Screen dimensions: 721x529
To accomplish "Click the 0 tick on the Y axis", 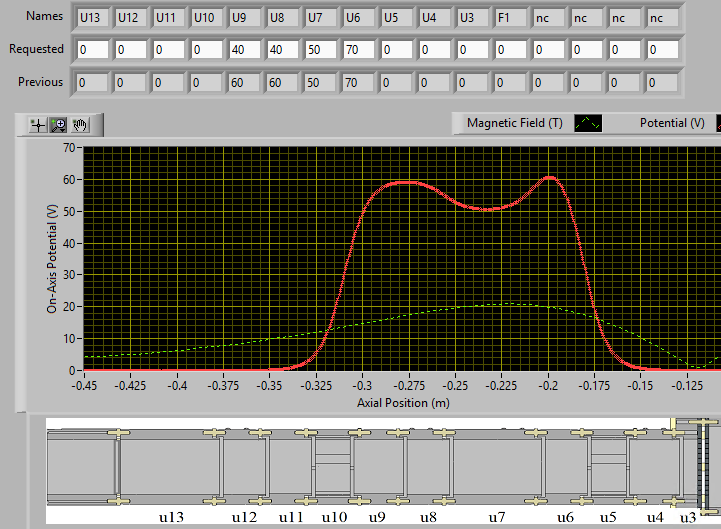I will click(x=72, y=370).
